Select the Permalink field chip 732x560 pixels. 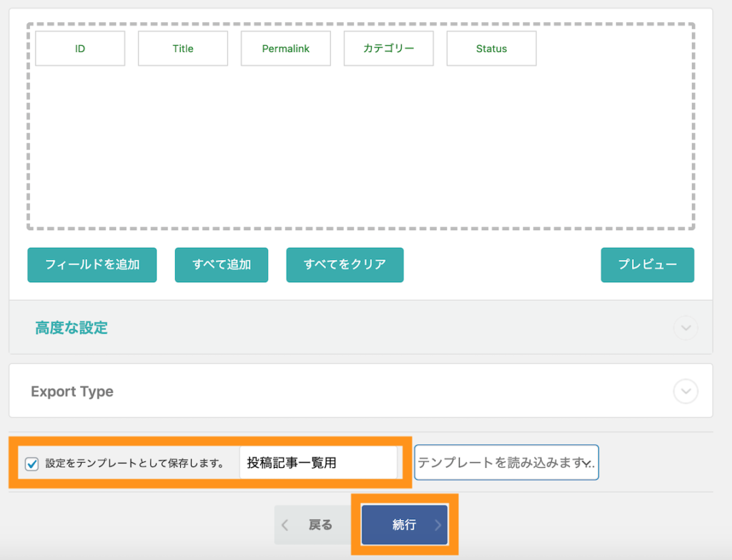(285, 48)
